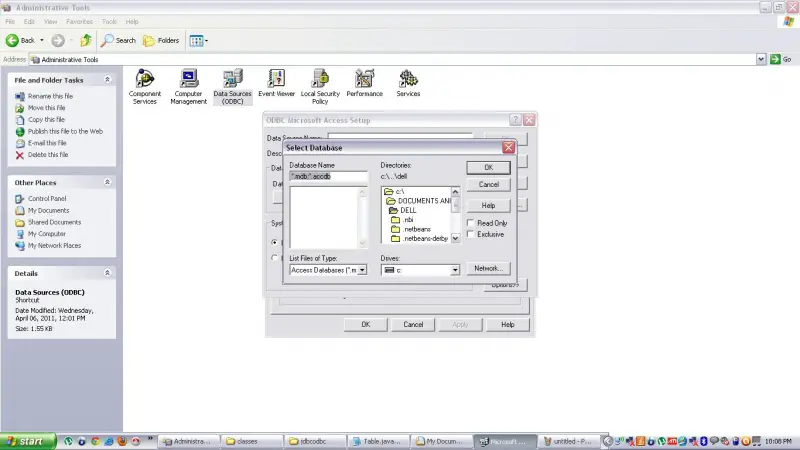Enable the Read Only checkbox
Screen dimensions: 800x450
point(470,223)
